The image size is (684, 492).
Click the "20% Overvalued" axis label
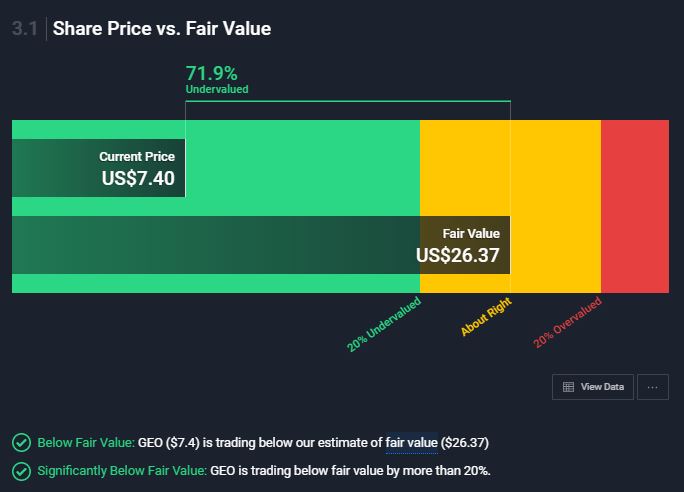[x=567, y=323]
